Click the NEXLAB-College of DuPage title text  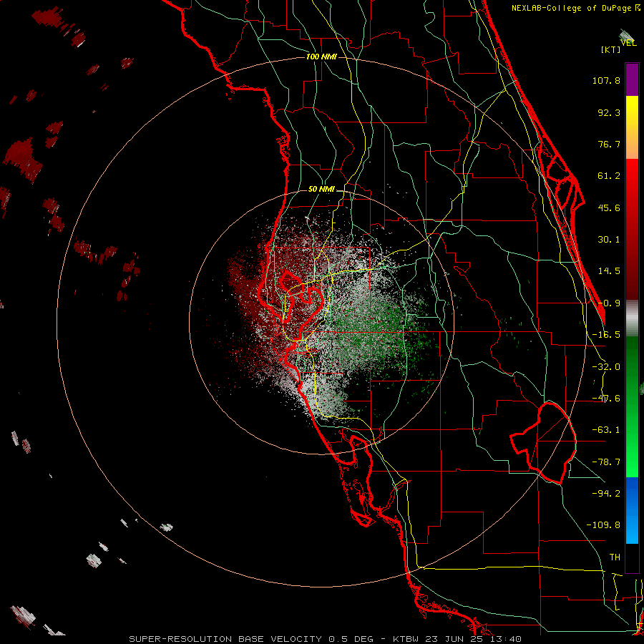pyautogui.click(x=572, y=8)
